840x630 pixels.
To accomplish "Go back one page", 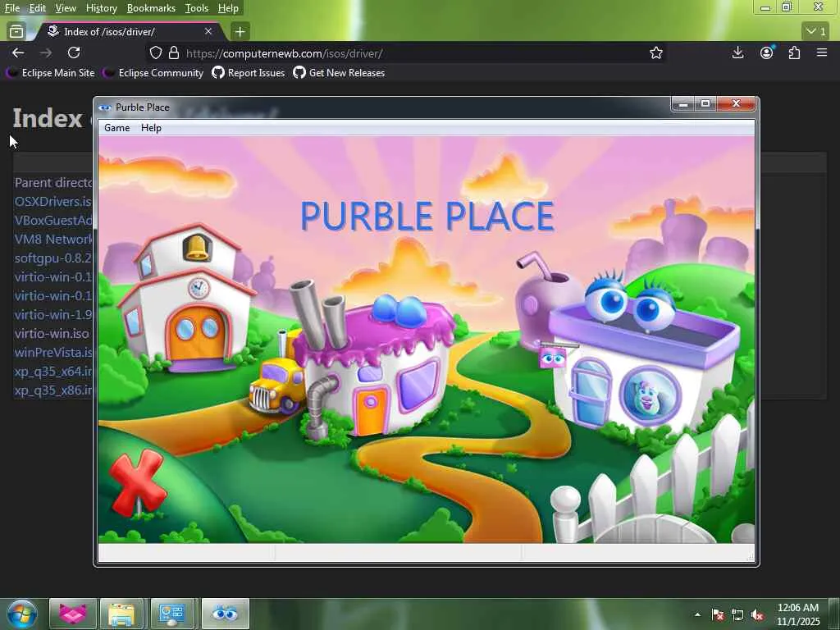I will (18, 52).
